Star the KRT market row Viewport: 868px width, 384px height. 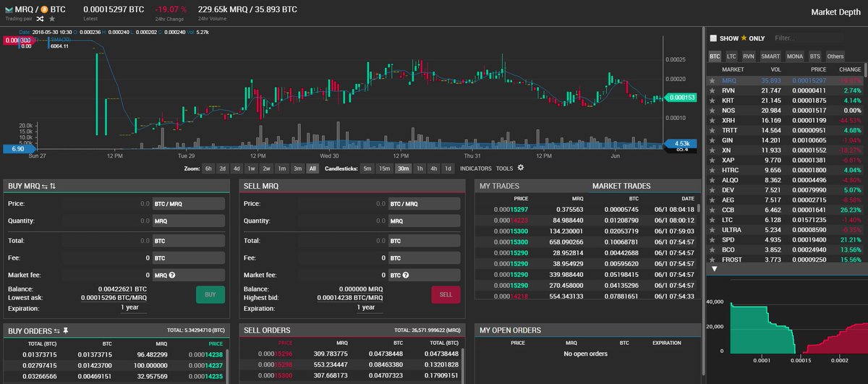(x=712, y=100)
